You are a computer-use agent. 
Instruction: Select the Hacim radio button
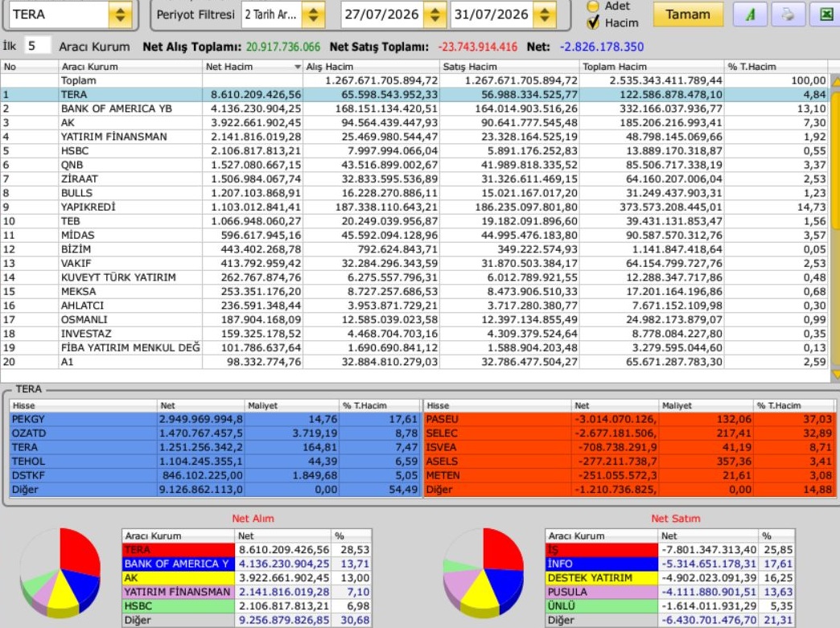point(593,23)
